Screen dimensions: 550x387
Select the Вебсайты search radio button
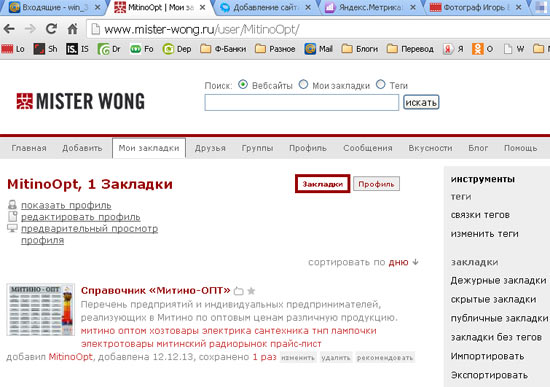point(243,85)
